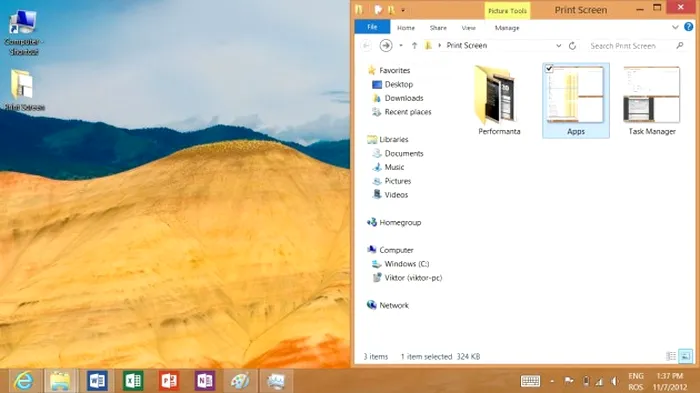Screen dimensions: 700x393
Task: Open address bar history dropdown
Action: pyautogui.click(x=558, y=46)
